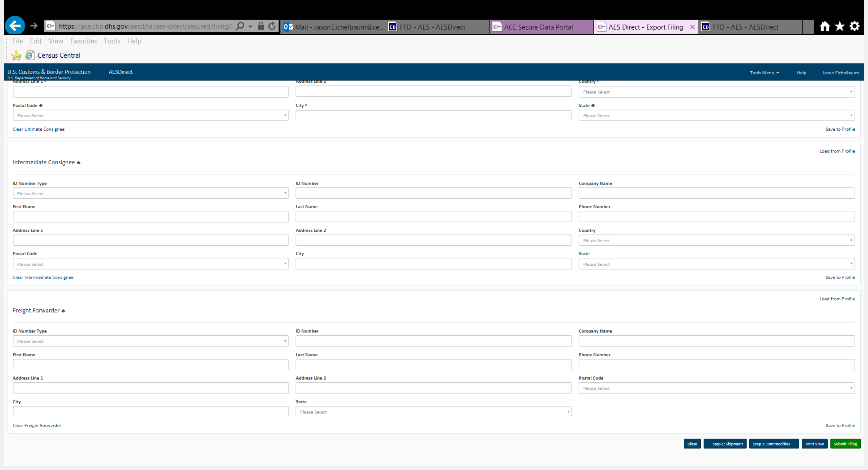
Task: Open browser settings gear icon
Action: [855, 26]
